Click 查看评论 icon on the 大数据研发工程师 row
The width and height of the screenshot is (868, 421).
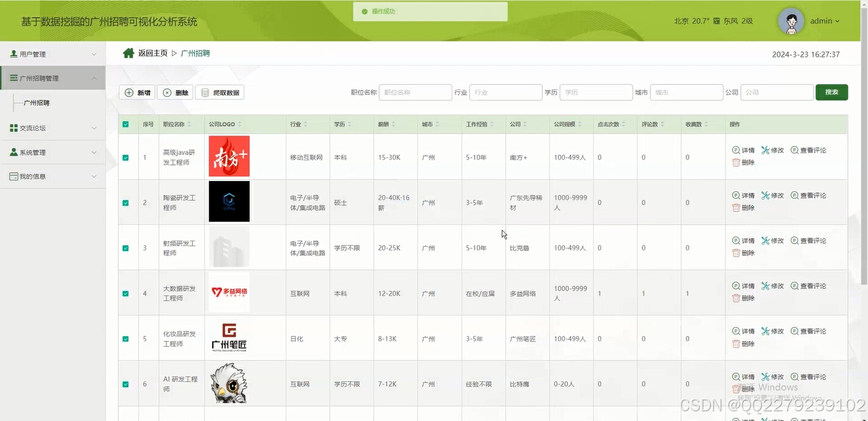(x=794, y=285)
